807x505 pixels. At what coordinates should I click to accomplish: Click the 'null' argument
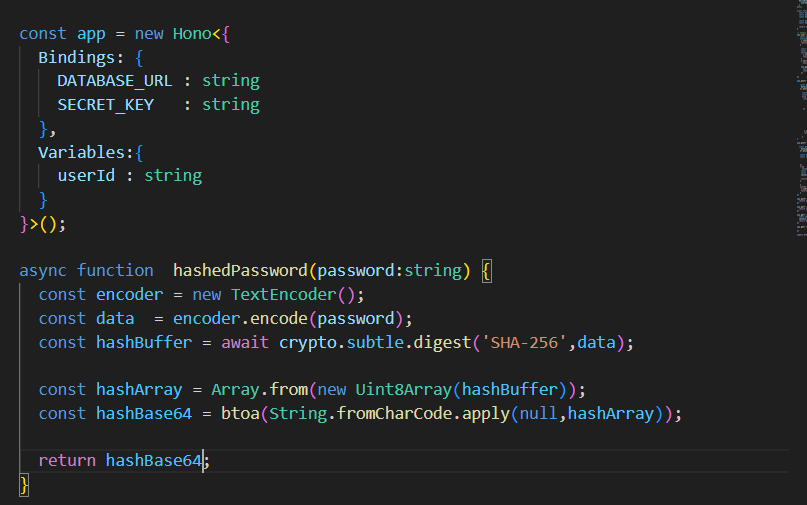pos(538,414)
